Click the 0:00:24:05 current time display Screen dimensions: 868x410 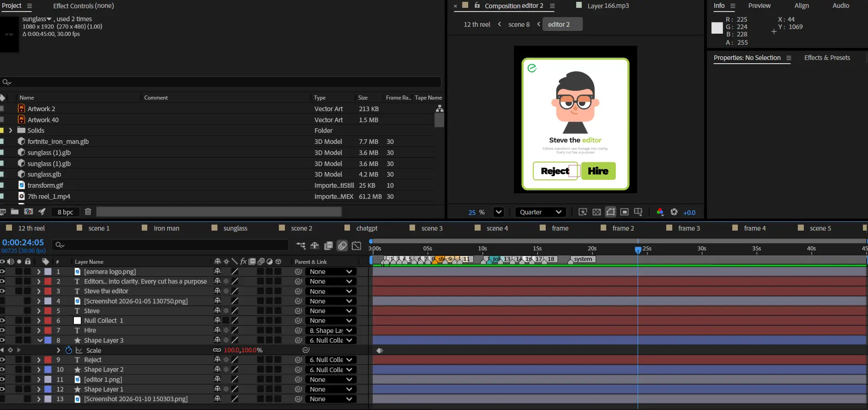[23, 243]
